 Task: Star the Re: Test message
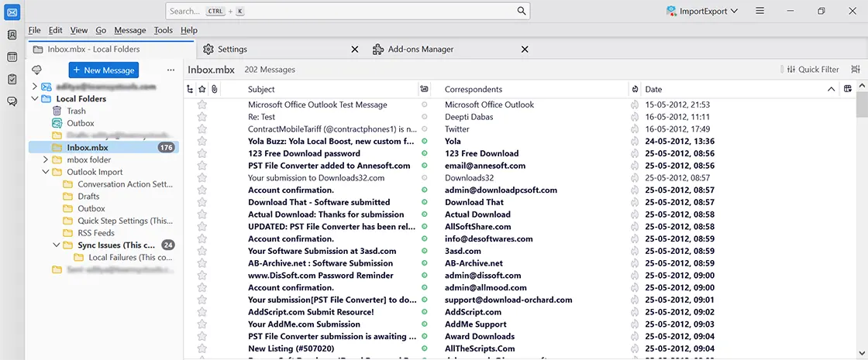pos(202,117)
